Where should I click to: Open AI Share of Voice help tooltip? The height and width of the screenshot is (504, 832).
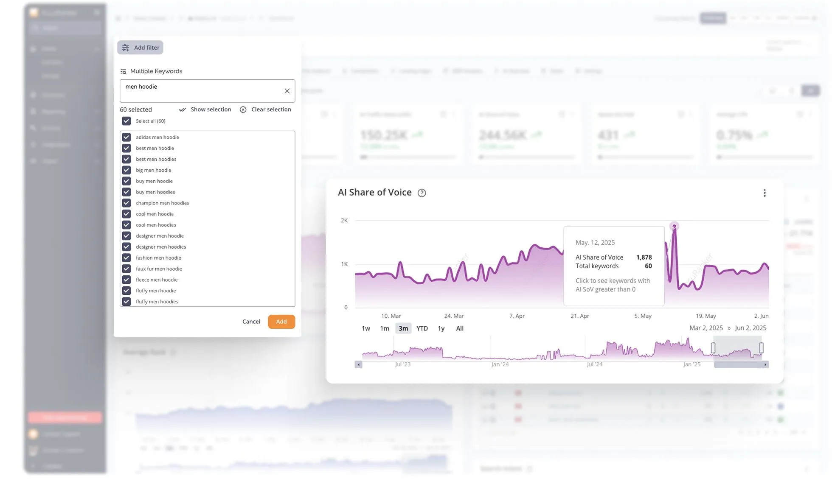pos(422,193)
